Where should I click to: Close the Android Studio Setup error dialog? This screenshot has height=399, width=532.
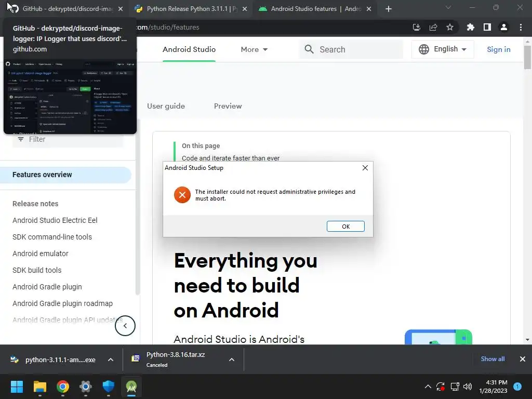365,168
